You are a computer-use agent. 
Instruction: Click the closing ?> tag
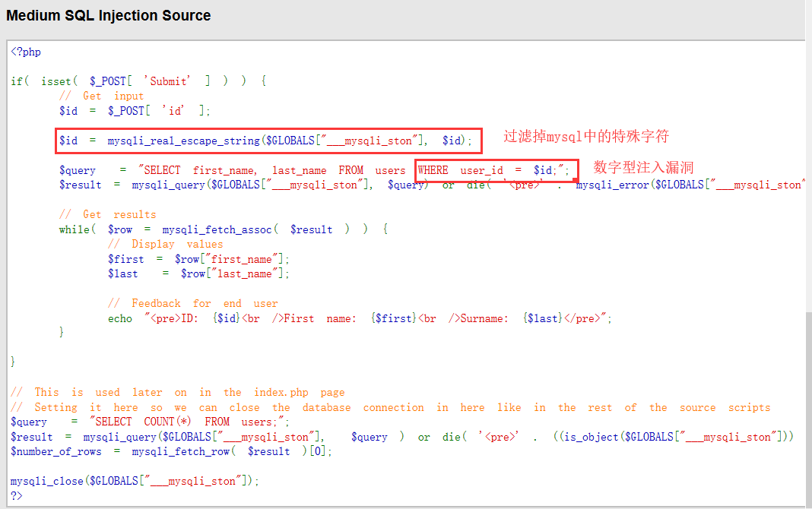[x=16, y=495]
